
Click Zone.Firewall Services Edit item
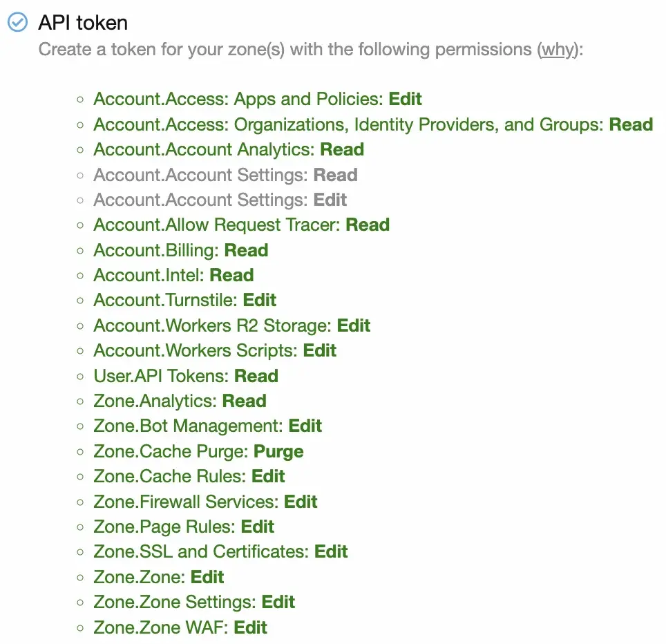(205, 502)
